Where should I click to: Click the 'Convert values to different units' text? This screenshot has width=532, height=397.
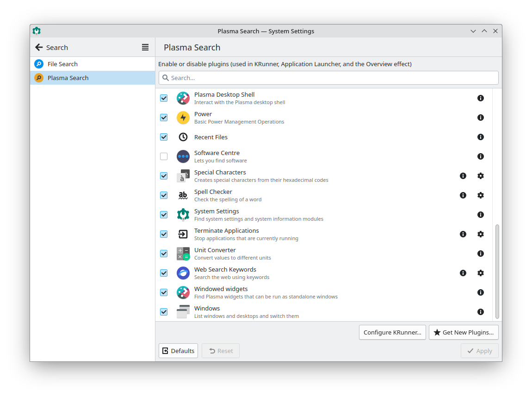point(232,258)
